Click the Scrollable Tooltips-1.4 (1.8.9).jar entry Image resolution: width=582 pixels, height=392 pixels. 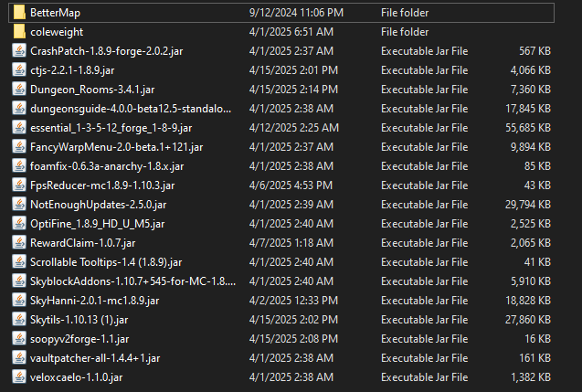(x=106, y=262)
